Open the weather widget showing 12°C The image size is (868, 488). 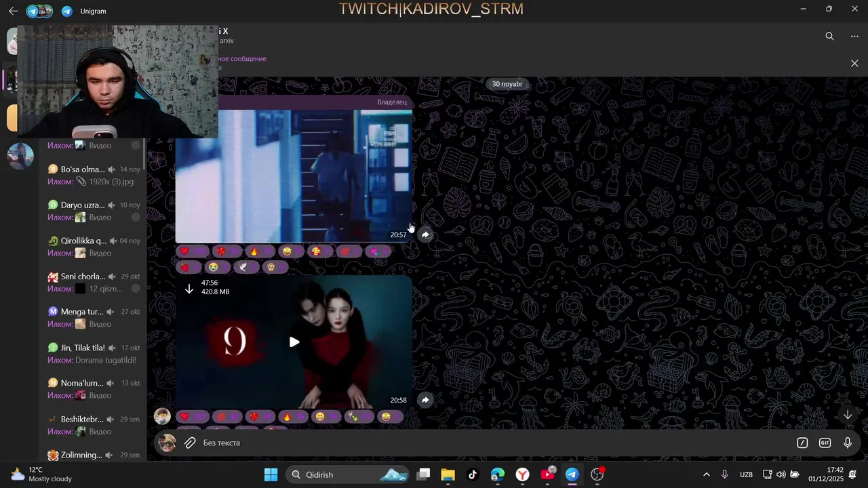[x=41, y=474]
